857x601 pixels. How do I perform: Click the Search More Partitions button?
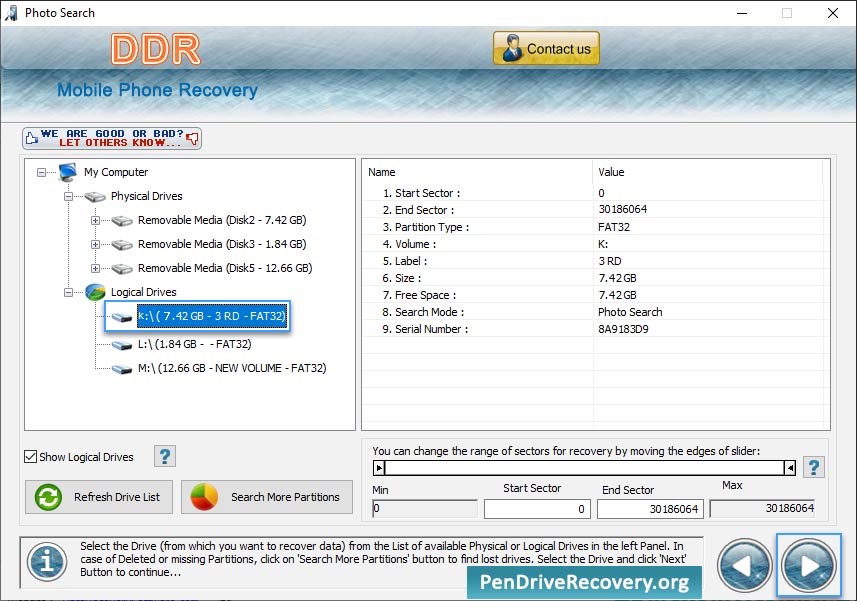pos(267,497)
